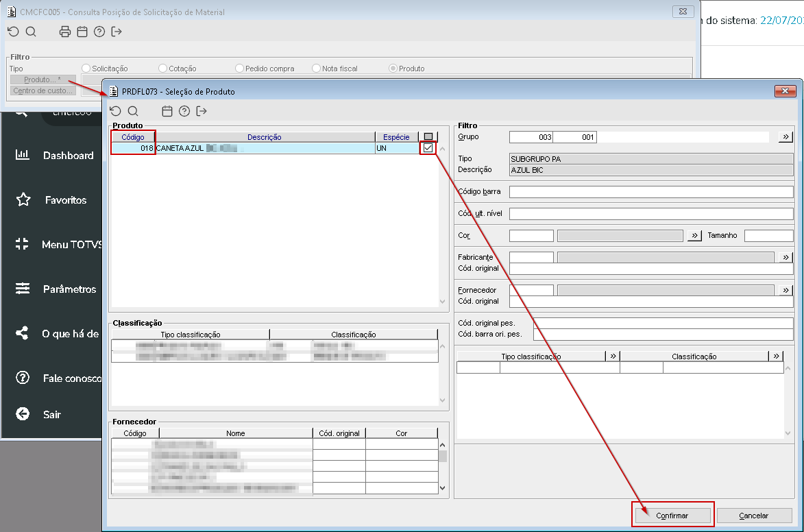Open Cor lookup chevron button
Image resolution: width=804 pixels, height=532 pixels.
pyautogui.click(x=694, y=235)
